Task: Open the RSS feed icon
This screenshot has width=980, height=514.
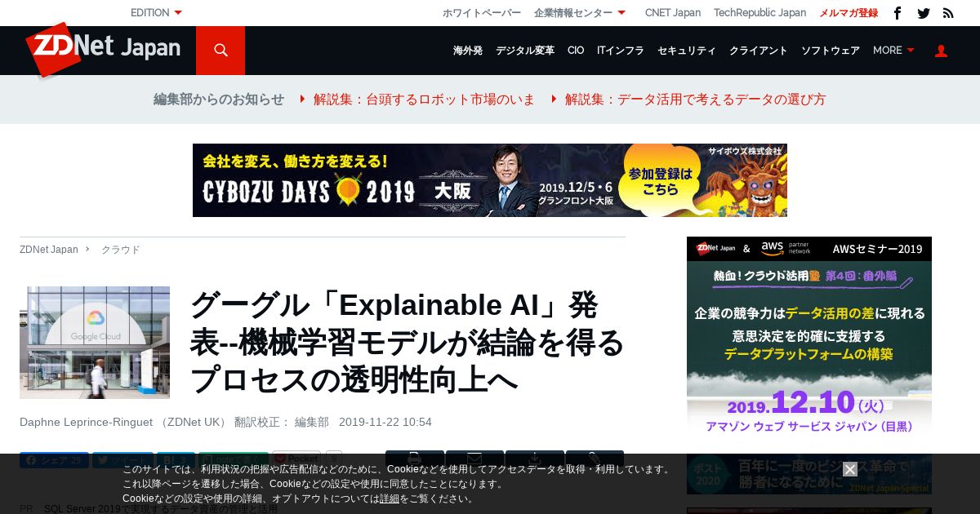Action: tap(948, 13)
